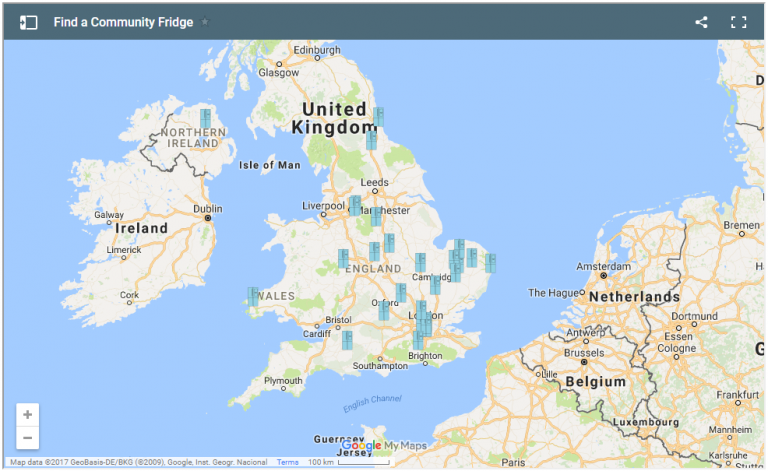
Task: Click the northernmost fridge marker in England
Action: click(x=378, y=116)
